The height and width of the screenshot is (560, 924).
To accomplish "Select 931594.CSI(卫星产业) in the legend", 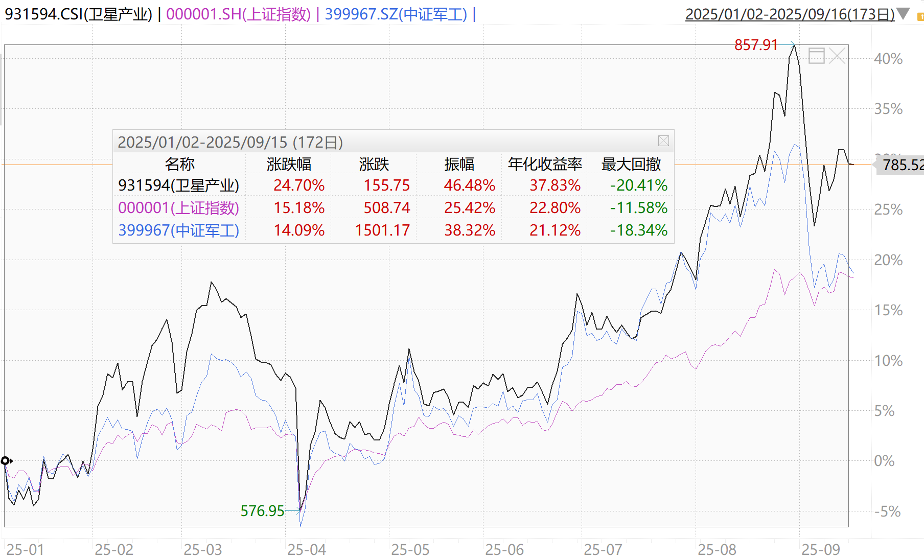I will 78,14.
